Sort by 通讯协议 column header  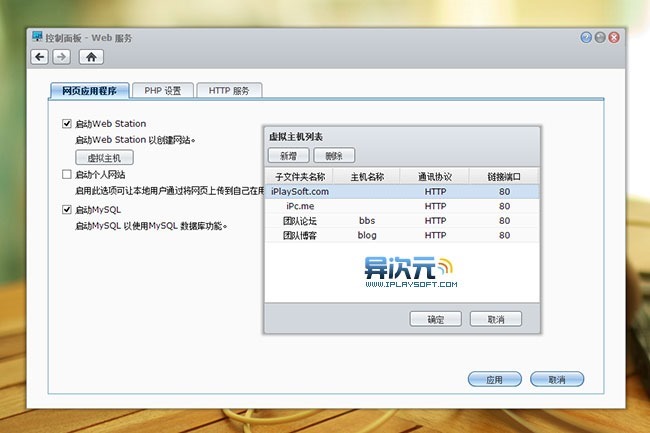pyautogui.click(x=435, y=177)
